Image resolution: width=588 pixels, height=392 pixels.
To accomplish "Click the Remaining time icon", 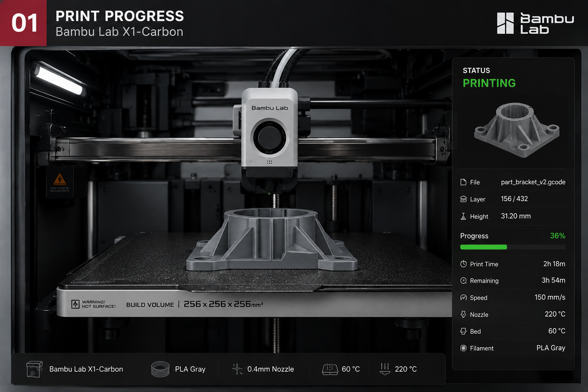I will pyautogui.click(x=463, y=281).
